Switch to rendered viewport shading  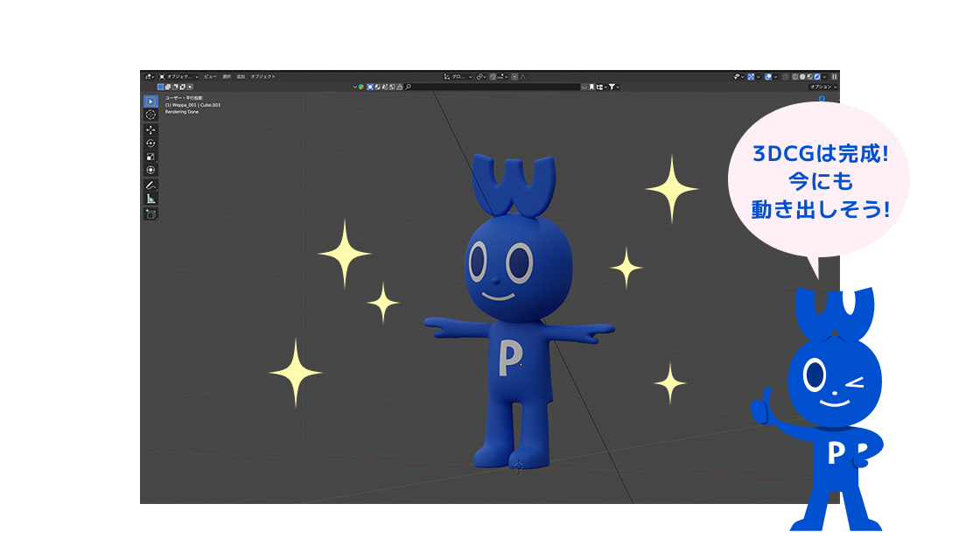(x=817, y=77)
